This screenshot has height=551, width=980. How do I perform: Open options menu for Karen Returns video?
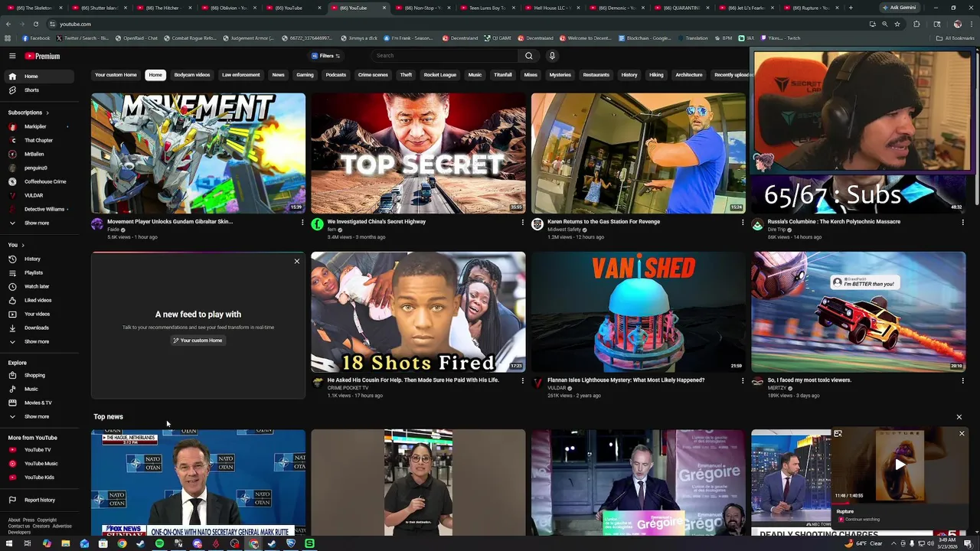click(743, 223)
